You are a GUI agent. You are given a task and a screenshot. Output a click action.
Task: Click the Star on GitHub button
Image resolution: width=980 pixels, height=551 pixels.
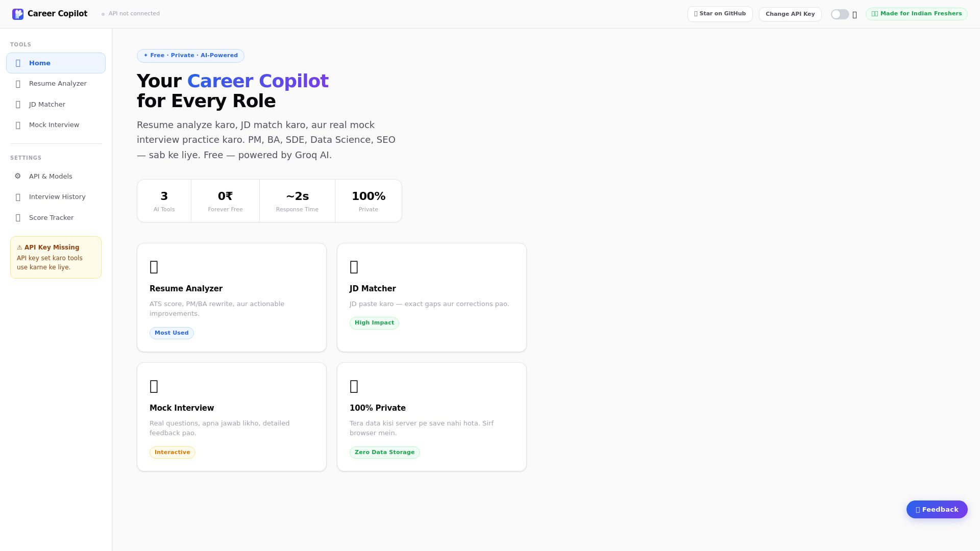(x=720, y=14)
